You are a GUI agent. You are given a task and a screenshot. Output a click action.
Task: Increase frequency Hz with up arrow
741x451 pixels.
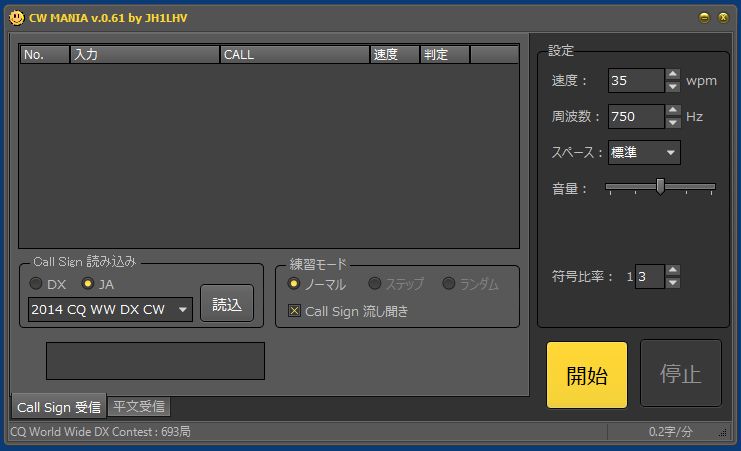[672, 110]
